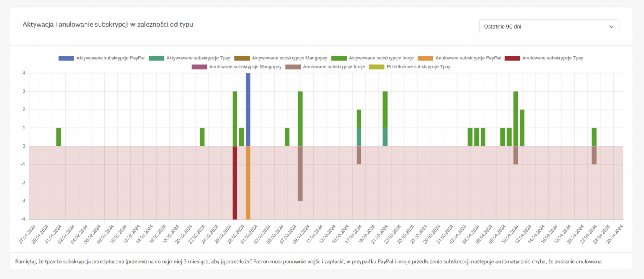The height and width of the screenshot is (279, 644).
Task: Click the yellow-green extended Tpay legend swatch
Action: coord(377,67)
